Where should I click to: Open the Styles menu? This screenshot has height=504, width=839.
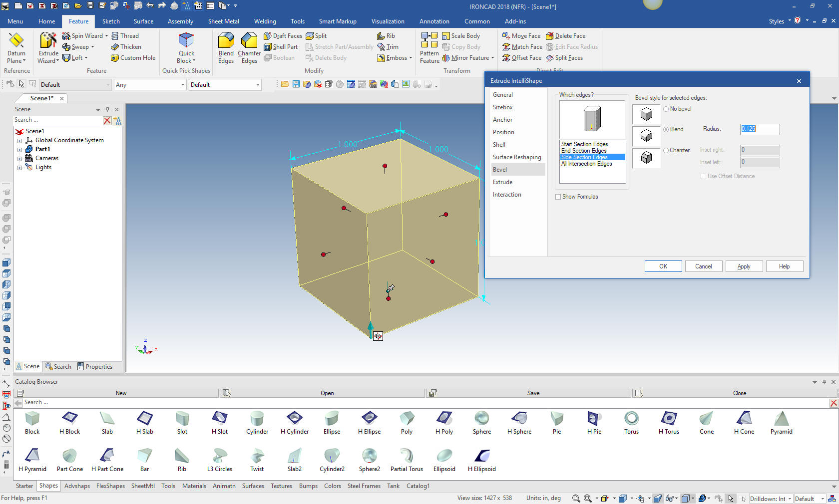pyautogui.click(x=780, y=21)
